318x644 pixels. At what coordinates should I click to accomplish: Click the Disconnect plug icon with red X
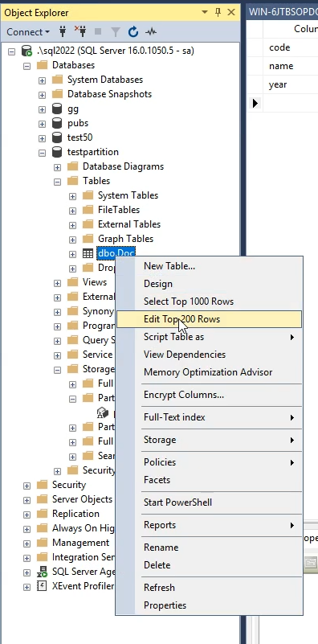coord(80,31)
